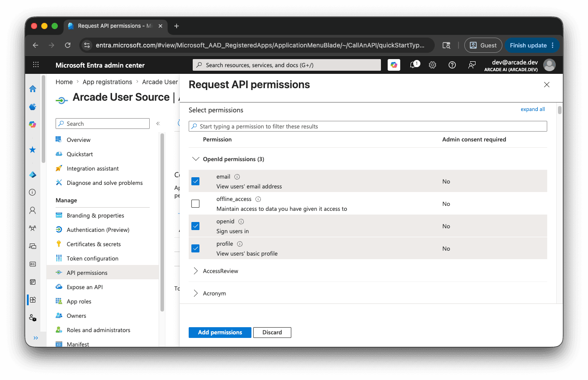Show info icon next to profile permission
The height and width of the screenshot is (380, 588).
pyautogui.click(x=240, y=244)
